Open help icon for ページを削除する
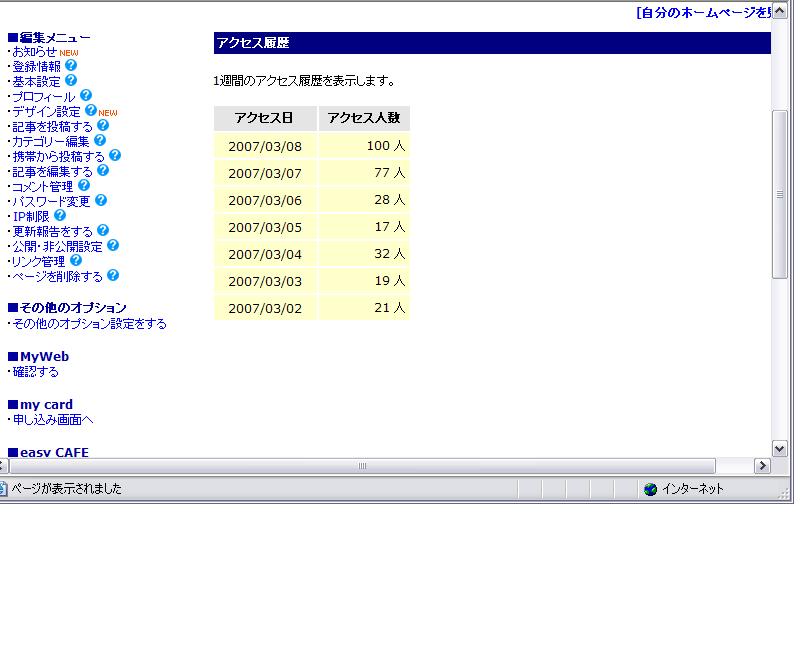 pos(113,275)
